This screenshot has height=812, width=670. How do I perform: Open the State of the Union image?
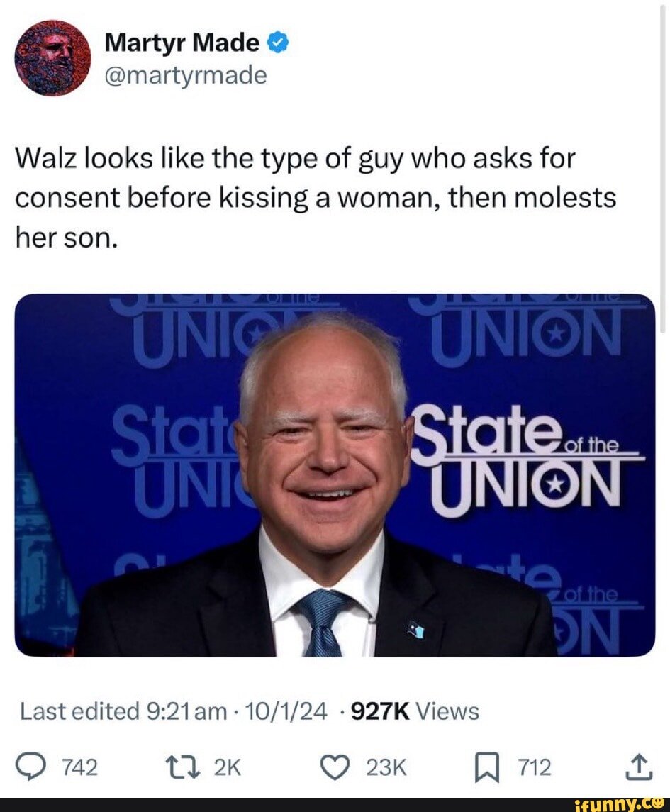(x=335, y=475)
